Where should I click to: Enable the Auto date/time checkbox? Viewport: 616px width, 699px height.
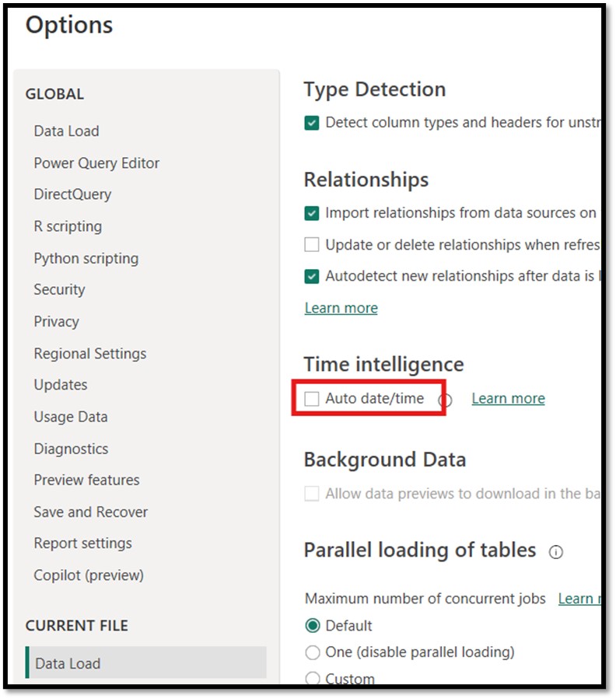coord(312,399)
